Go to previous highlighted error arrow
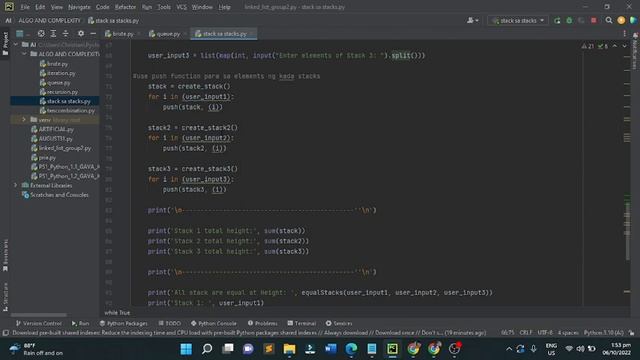Image resolution: width=640 pixels, height=360 pixels. [x=615, y=46]
